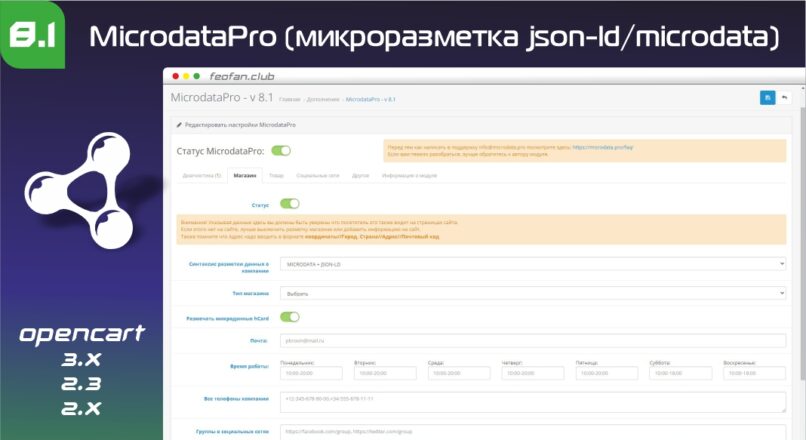Click the Понедельник working hours field
The image size is (806, 440).
click(x=312, y=373)
